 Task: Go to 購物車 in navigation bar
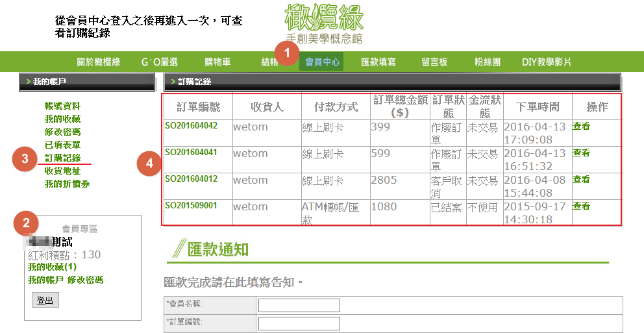217,62
